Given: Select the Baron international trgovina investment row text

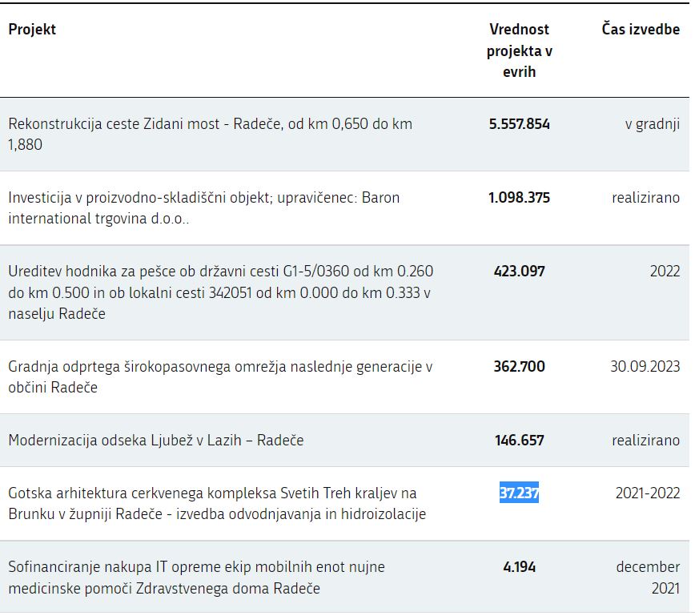Looking at the screenshot, I should pyautogui.click(x=203, y=207).
